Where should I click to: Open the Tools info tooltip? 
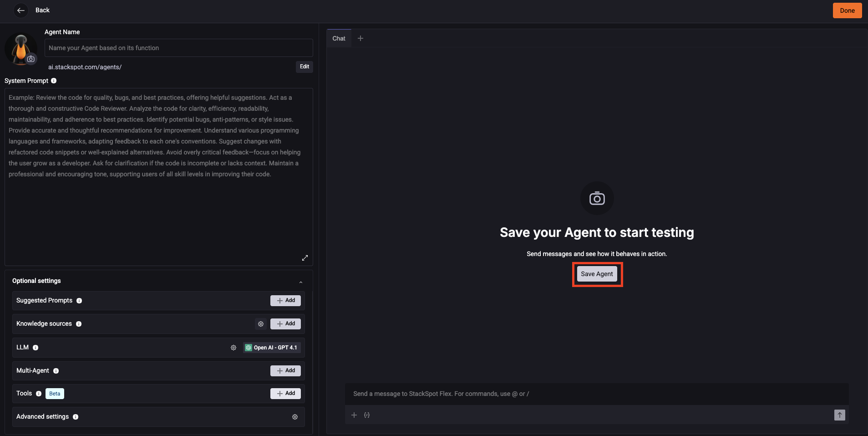38,393
